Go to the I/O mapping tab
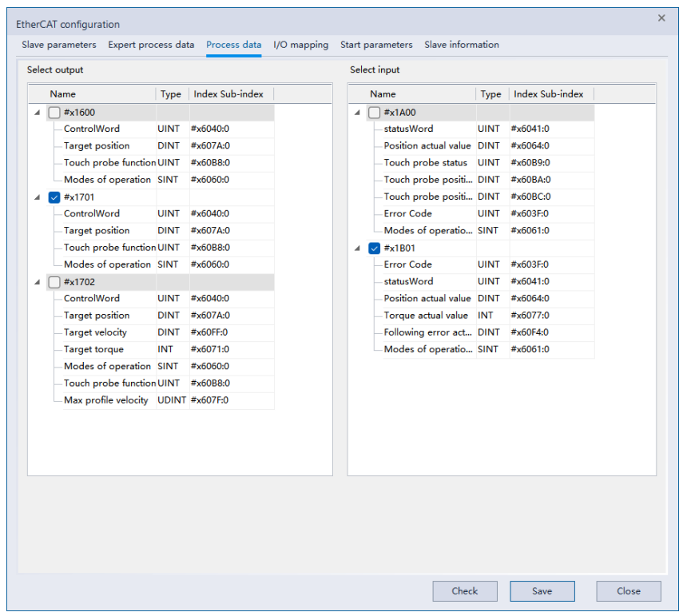The width and height of the screenshot is (687, 616). 300,45
